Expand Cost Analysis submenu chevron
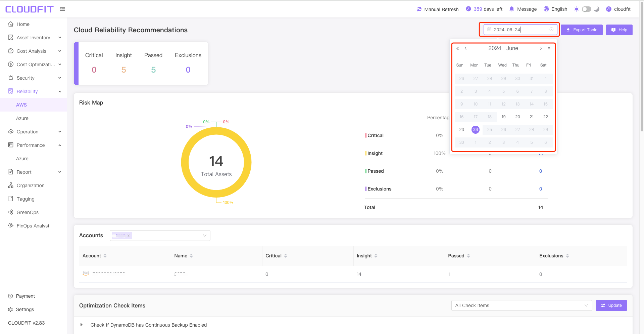The width and height of the screenshot is (644, 334). click(60, 51)
